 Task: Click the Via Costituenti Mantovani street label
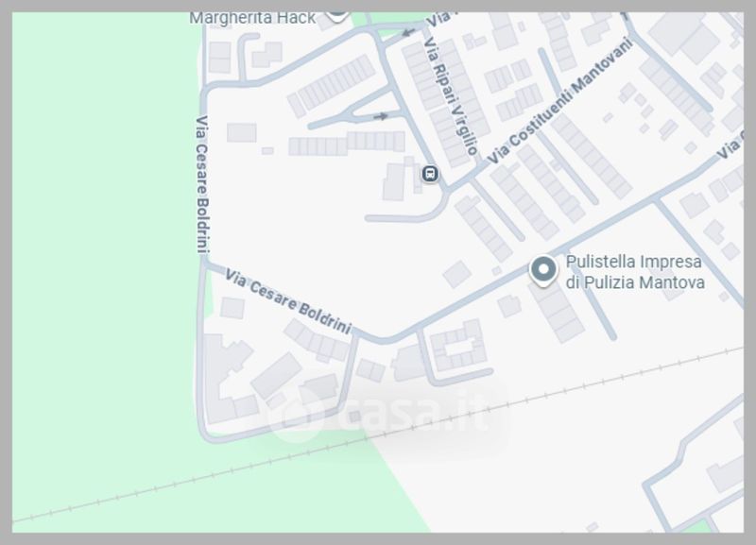[x=559, y=101]
